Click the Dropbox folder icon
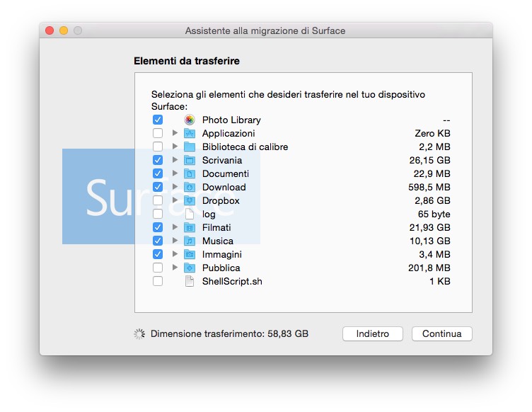Image resolution: width=532 pixels, height=412 pixels. (x=190, y=200)
